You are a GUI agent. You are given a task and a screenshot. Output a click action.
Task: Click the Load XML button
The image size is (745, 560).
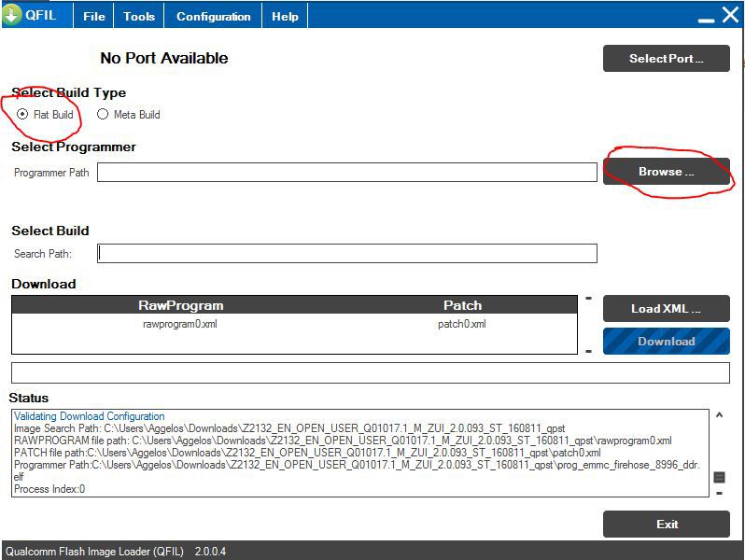pos(667,308)
